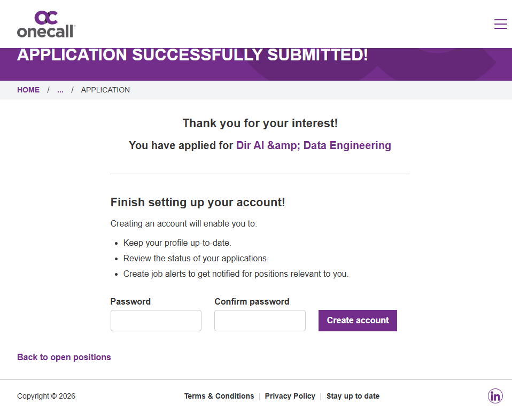This screenshot has width=512, height=420.
Task: Click the Application Successfully Submitted banner heading
Action: pos(192,55)
